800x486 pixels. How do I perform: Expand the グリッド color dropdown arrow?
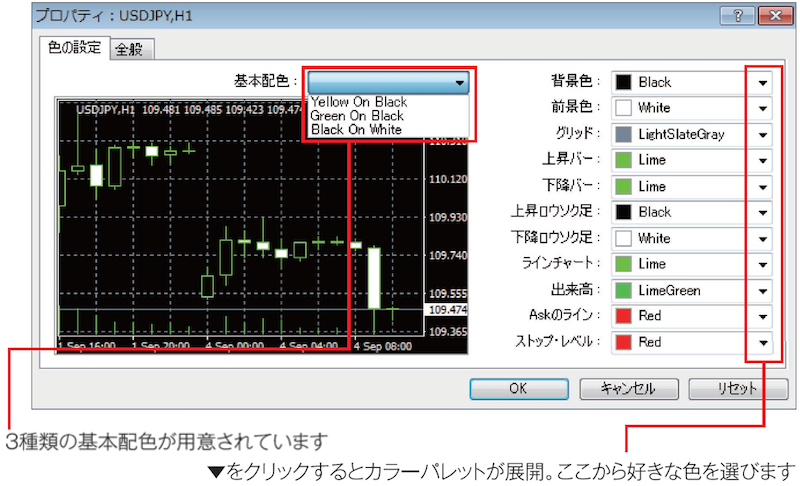pyautogui.click(x=763, y=135)
